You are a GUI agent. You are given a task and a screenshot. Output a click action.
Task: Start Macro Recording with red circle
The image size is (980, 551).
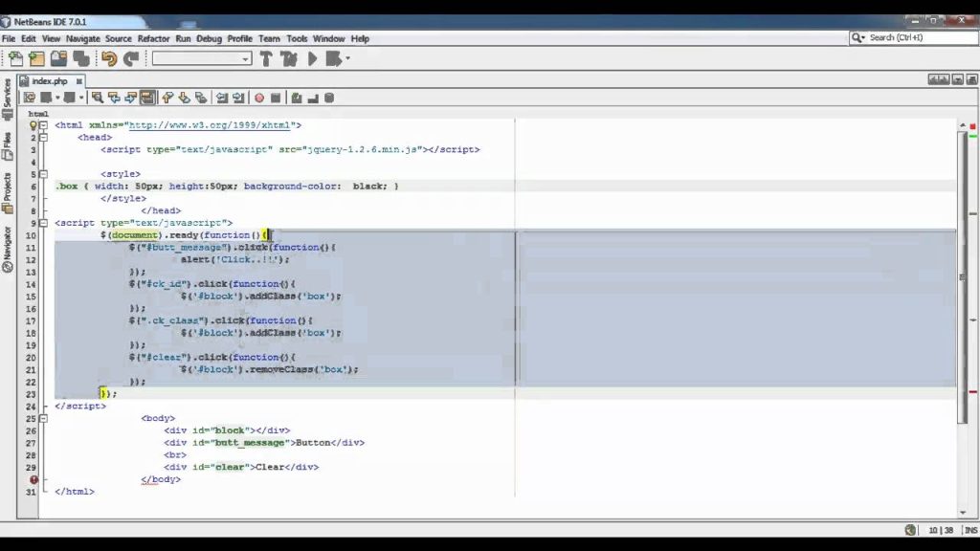(x=259, y=98)
